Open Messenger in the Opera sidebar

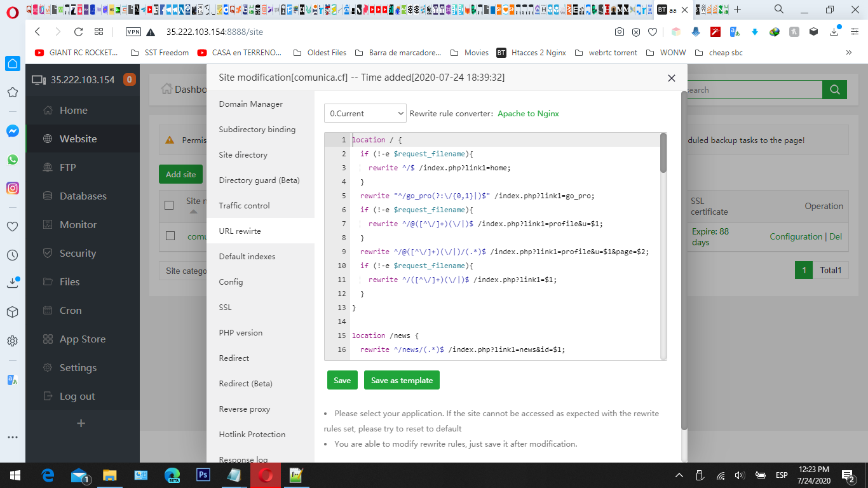pyautogui.click(x=12, y=131)
